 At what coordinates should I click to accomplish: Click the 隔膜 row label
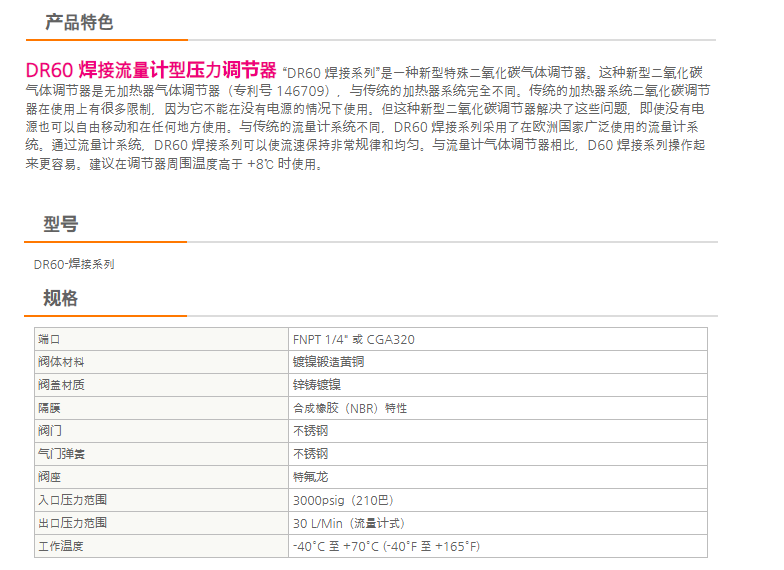pyautogui.click(x=50, y=408)
